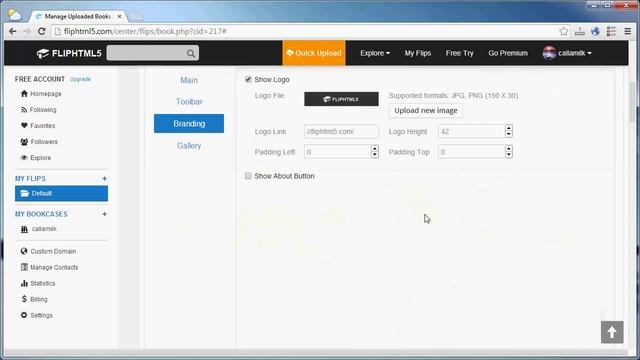
Task: Open the Chrome menu hamburger icon
Action: [628, 31]
